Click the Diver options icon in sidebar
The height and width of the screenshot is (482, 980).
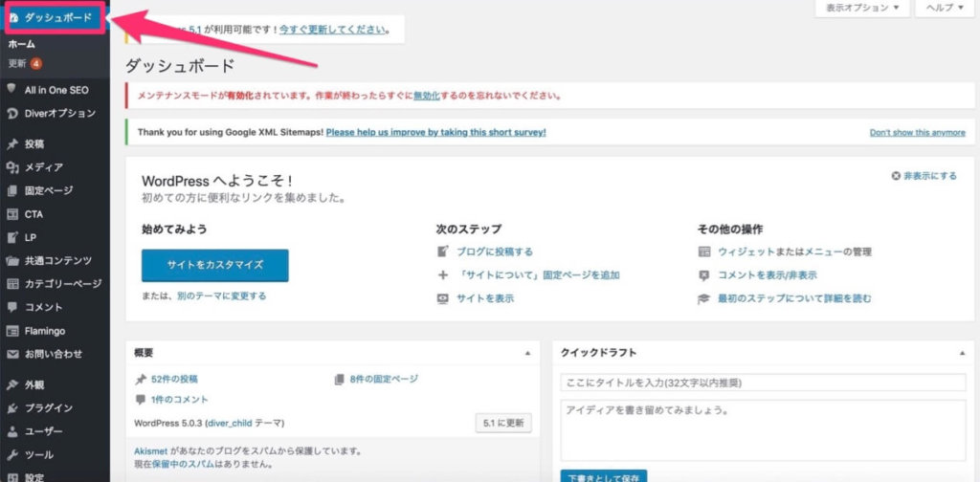click(x=11, y=114)
